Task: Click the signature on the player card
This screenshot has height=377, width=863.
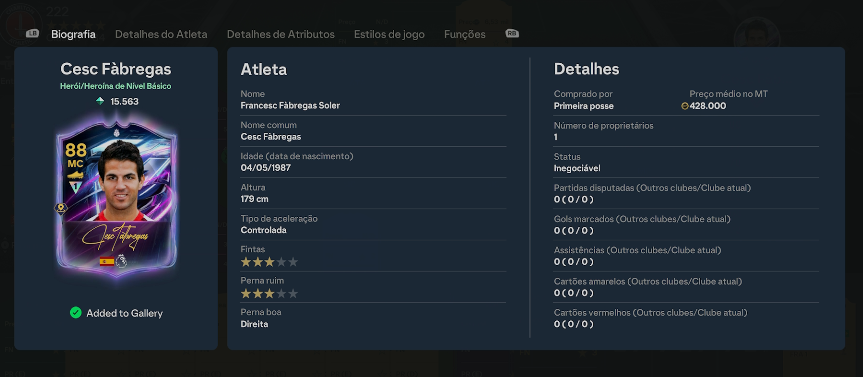Action: click(x=116, y=238)
